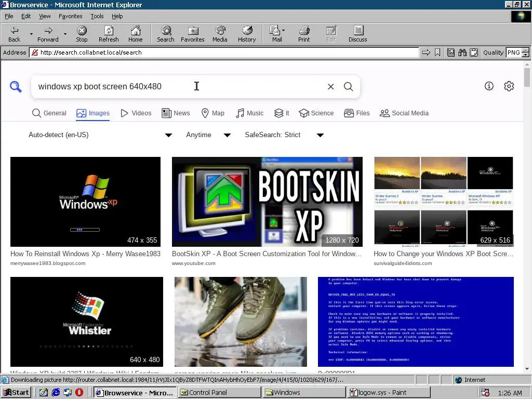Click the BOOTSKIN XP video thumbnail
Screen dimensions: 532x399
pyautogui.click(x=267, y=202)
